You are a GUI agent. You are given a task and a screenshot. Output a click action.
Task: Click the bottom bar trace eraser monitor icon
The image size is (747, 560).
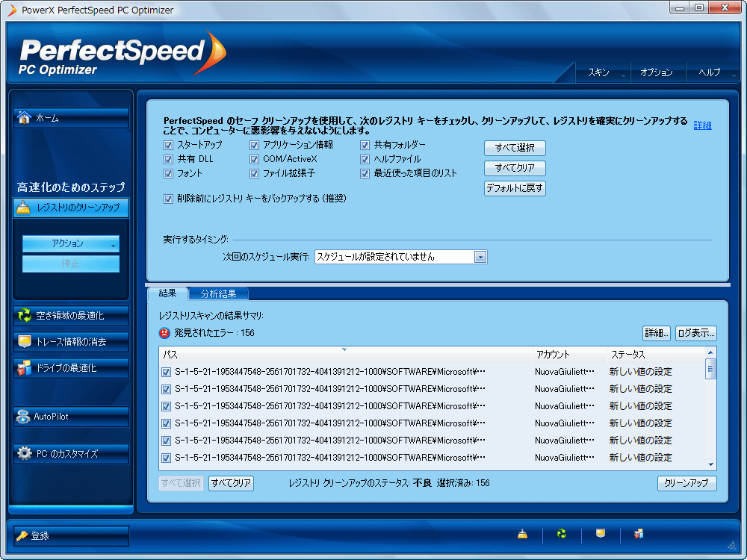pyautogui.click(x=601, y=533)
